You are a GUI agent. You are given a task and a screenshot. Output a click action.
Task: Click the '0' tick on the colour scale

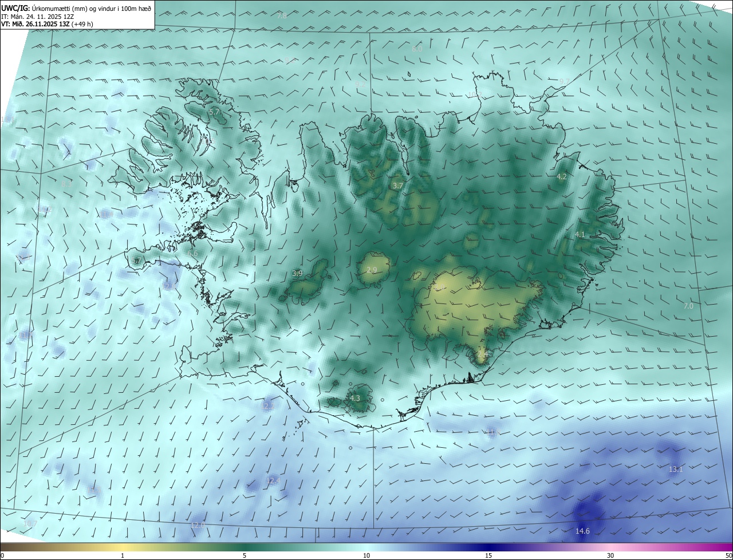pyautogui.click(x=2, y=556)
